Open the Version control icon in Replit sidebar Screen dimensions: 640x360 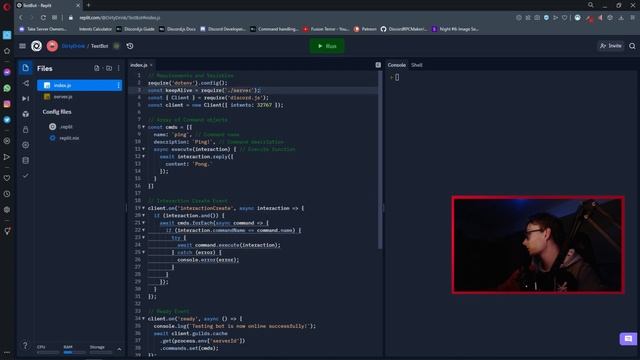click(x=25, y=83)
